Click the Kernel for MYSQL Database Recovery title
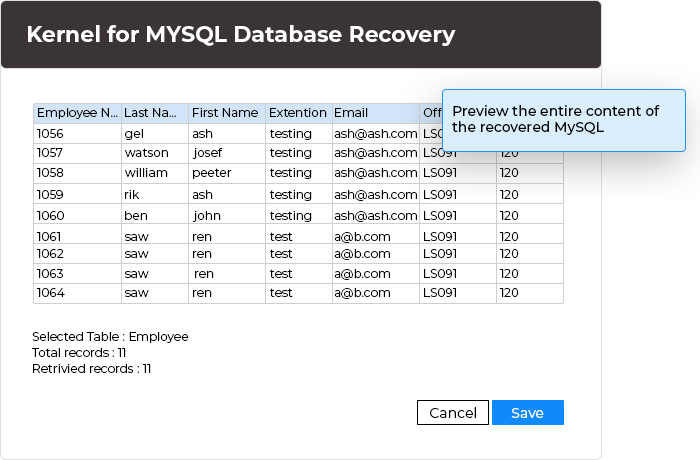 coord(241,34)
